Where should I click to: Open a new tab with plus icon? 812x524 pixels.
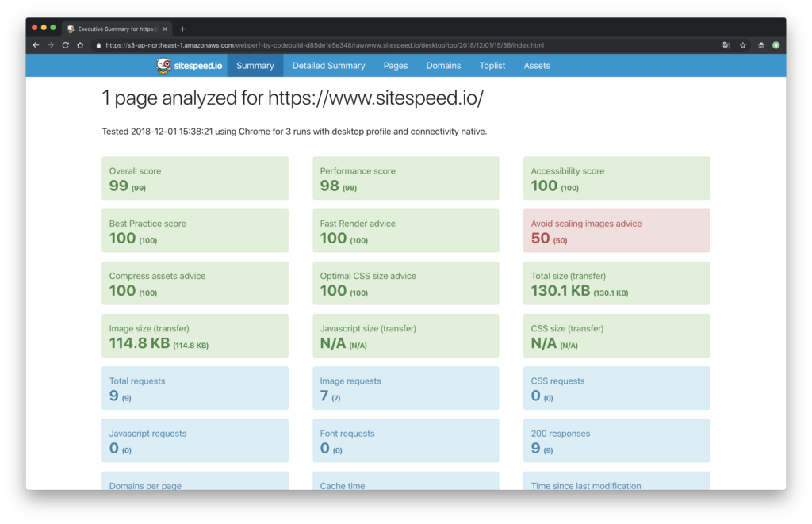(x=182, y=29)
